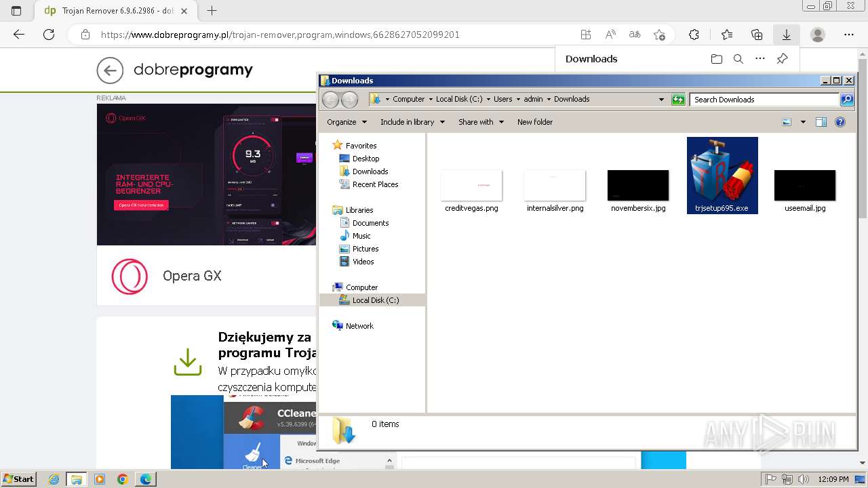Open Pictures library in navigation pane

point(366,249)
